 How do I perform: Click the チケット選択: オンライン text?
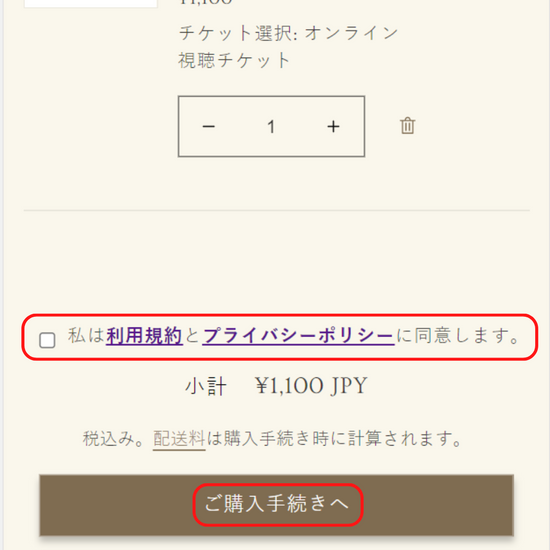[288, 34]
